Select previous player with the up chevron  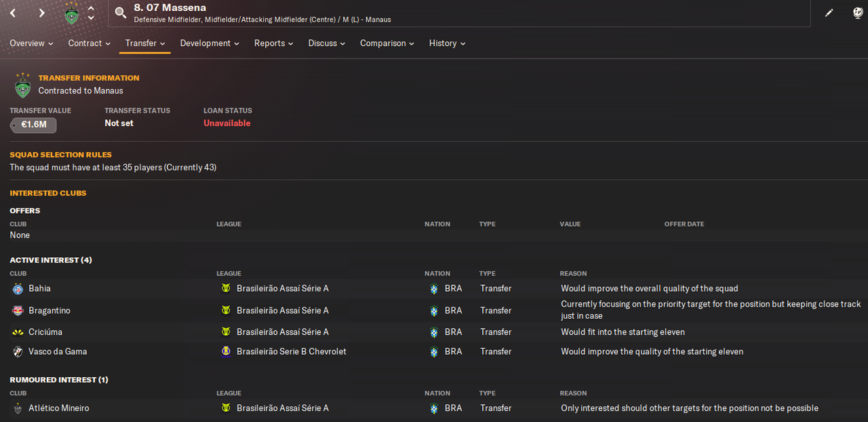click(x=92, y=8)
